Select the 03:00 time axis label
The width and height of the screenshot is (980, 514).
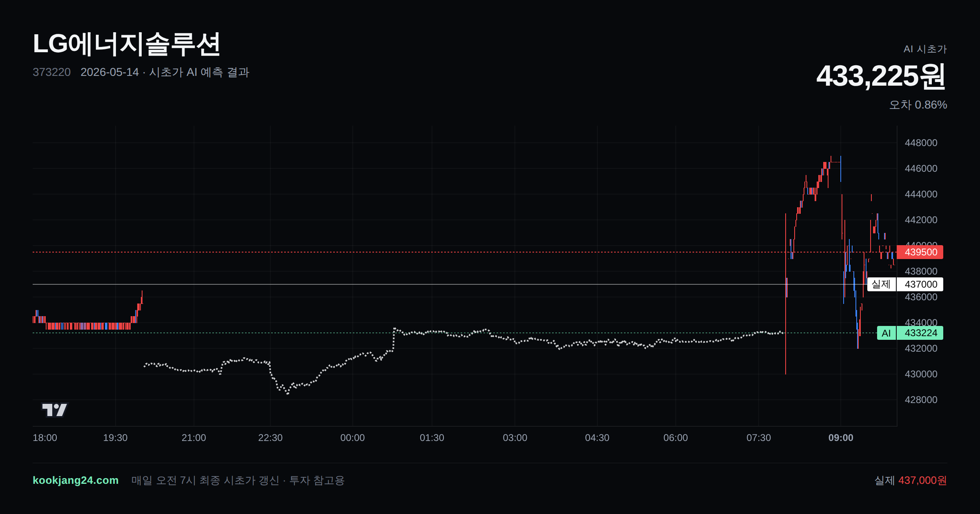[x=515, y=438]
